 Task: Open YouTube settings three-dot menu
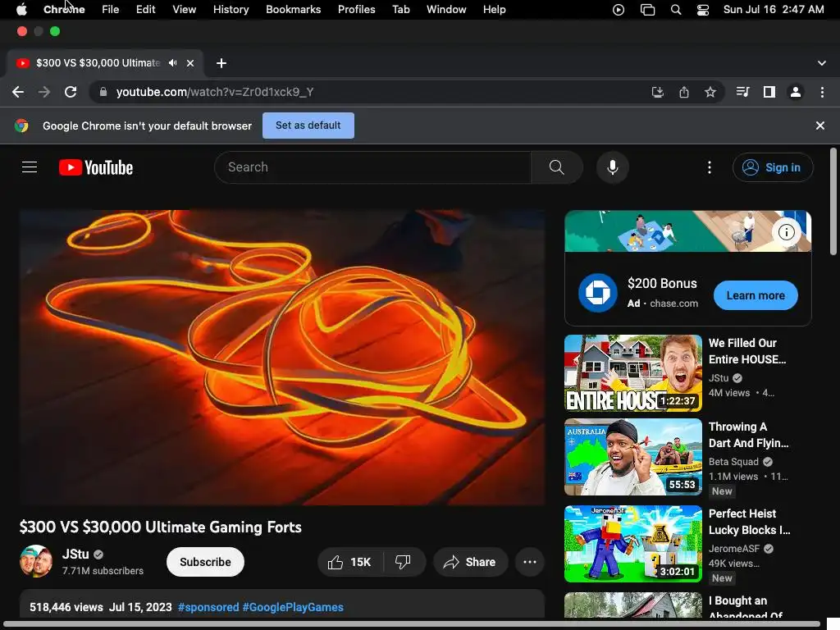[x=710, y=167]
